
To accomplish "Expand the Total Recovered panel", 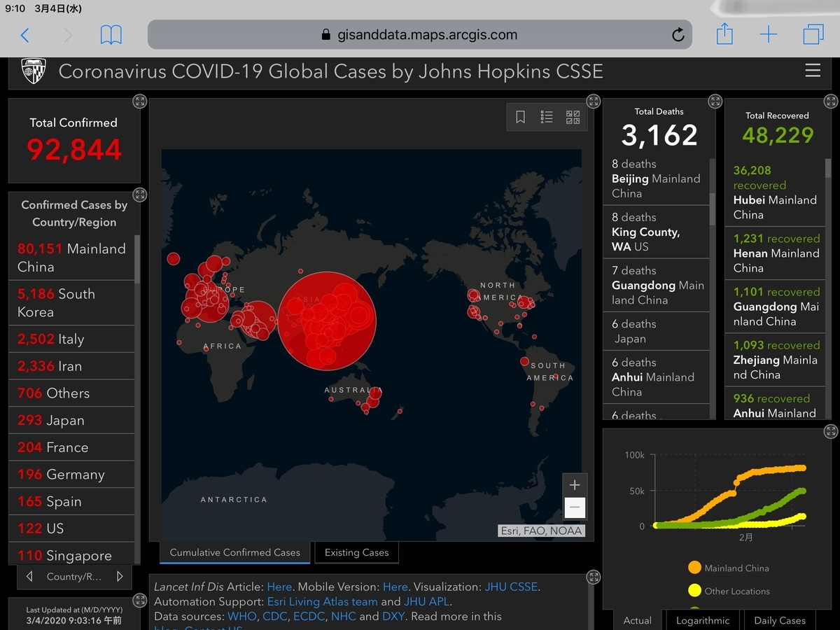I will click(831, 101).
